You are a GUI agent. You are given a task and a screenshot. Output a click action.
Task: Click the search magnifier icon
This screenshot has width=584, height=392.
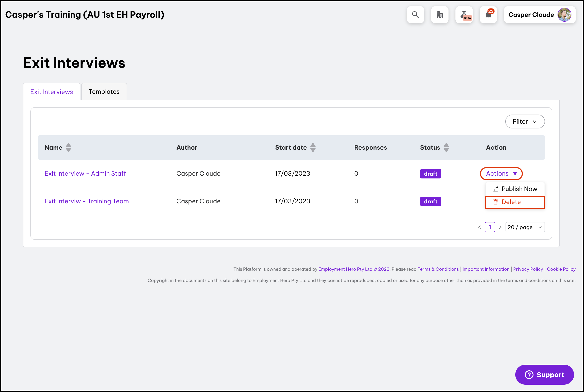click(415, 15)
